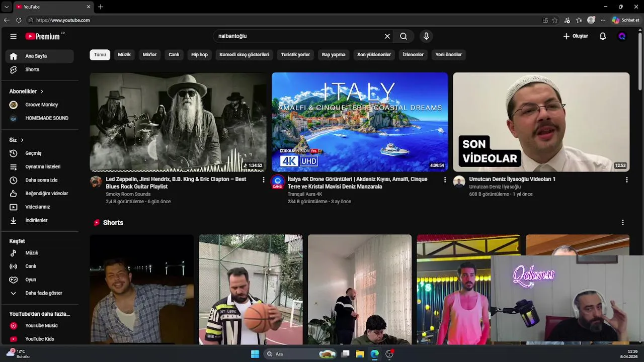The image size is (644, 362).
Task: Open account avatar menu
Action: 622,36
